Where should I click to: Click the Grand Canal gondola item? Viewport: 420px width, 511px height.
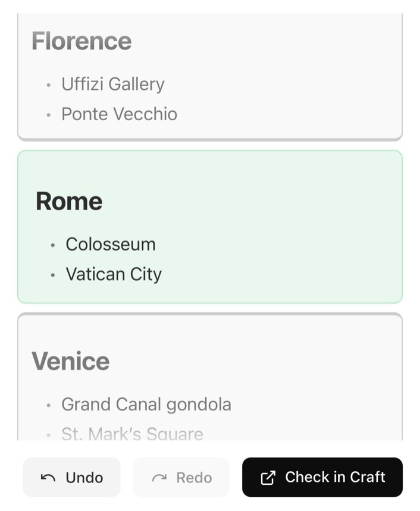pyautogui.click(x=146, y=405)
